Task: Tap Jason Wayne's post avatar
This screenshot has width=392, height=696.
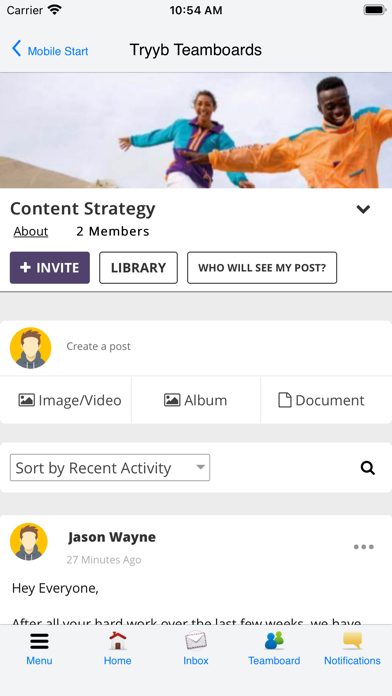Action: point(28,542)
